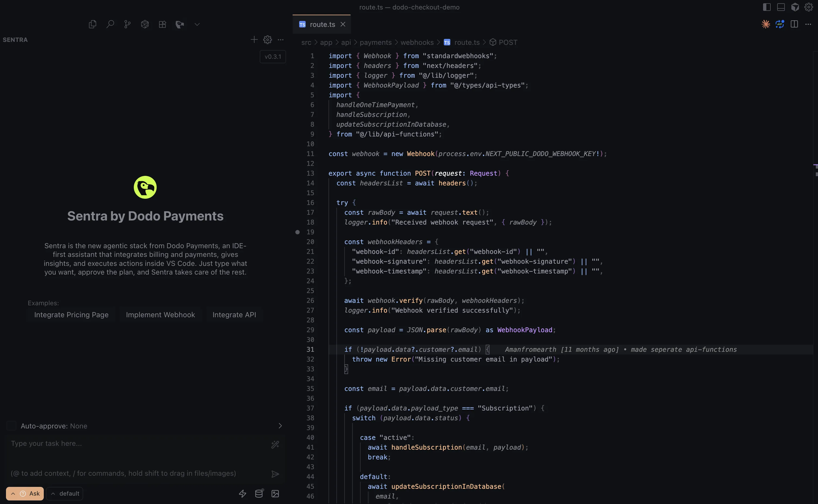
Task: Expand the chevron dropdown in Sentra toolbar
Action: (x=197, y=24)
